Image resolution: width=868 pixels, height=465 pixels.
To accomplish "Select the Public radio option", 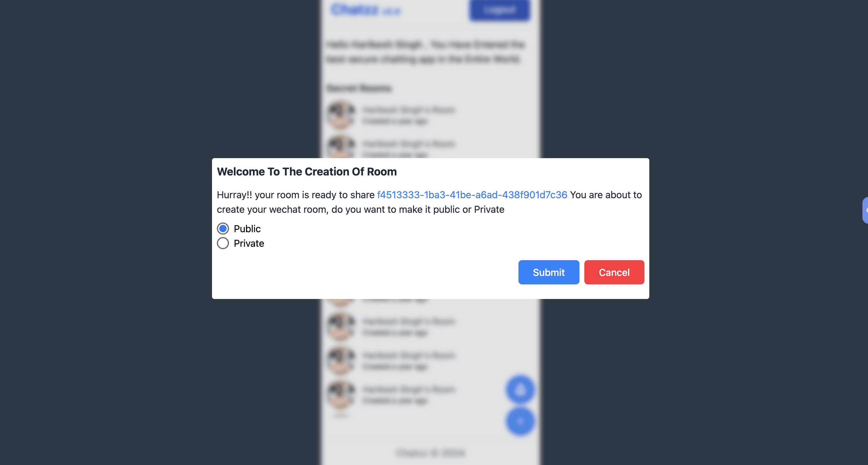I will pos(223,229).
